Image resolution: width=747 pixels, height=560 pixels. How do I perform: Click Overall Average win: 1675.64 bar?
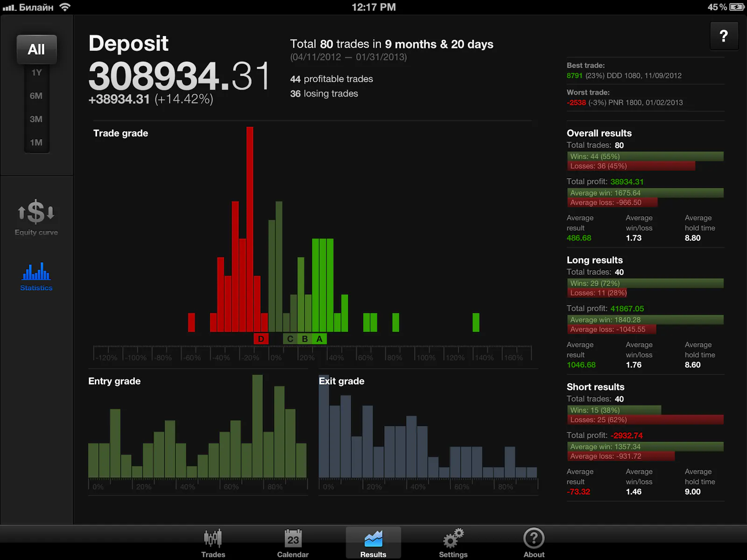pyautogui.click(x=645, y=193)
